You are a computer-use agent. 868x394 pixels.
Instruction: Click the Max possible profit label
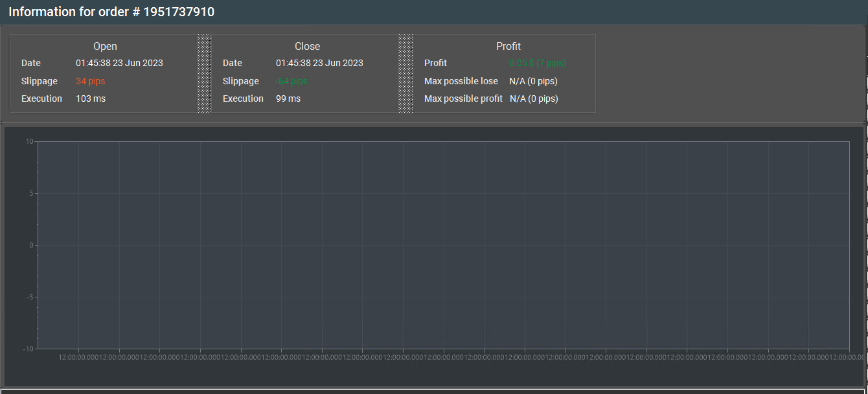pyautogui.click(x=463, y=98)
